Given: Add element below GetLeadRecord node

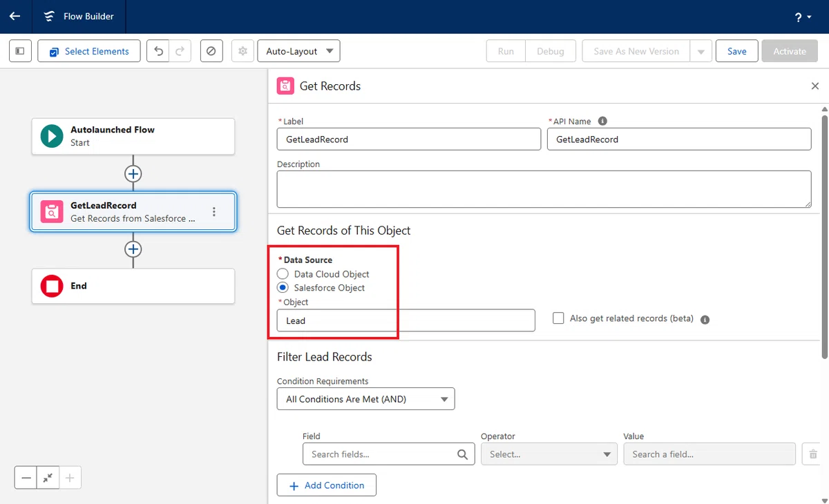Looking at the screenshot, I should pyautogui.click(x=133, y=249).
